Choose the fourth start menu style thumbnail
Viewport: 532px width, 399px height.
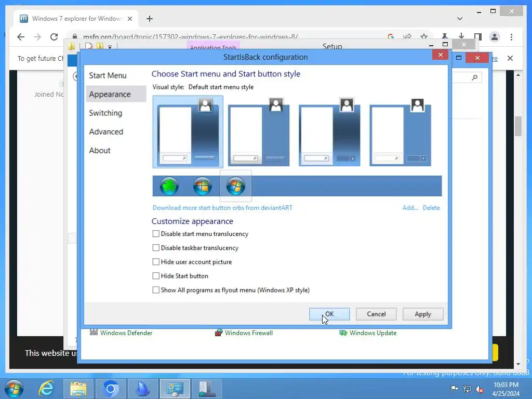[x=400, y=131]
